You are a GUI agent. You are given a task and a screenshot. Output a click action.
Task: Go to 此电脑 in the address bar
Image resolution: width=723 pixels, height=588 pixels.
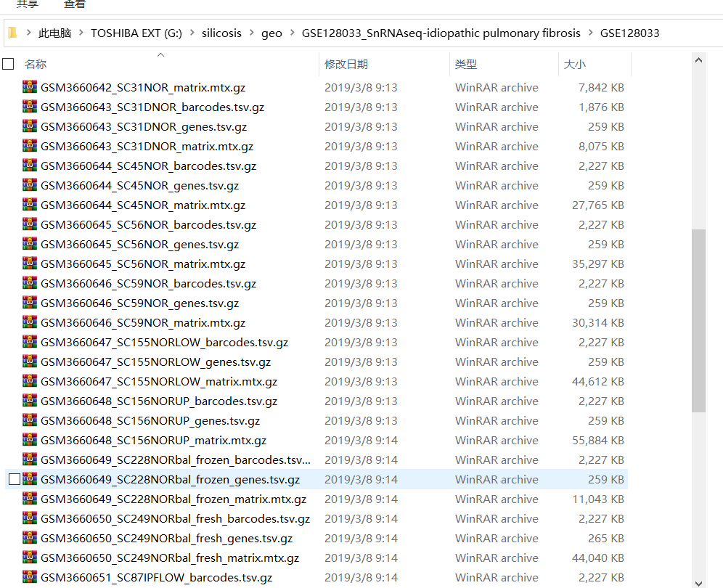click(x=55, y=33)
